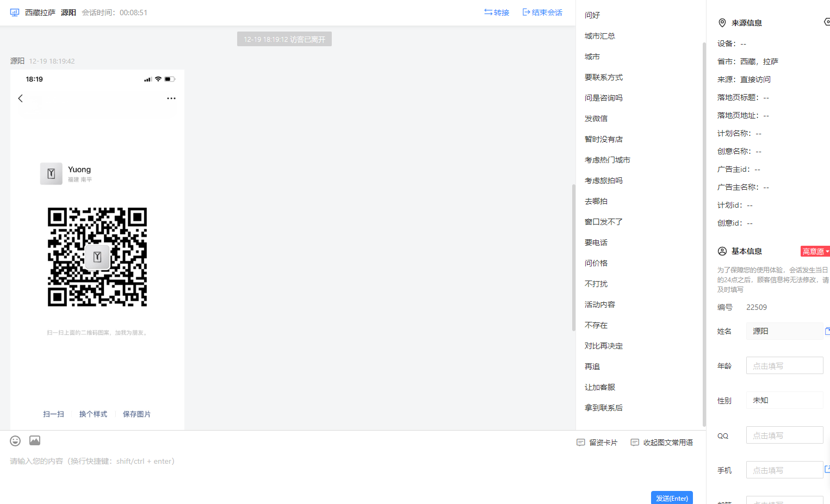Open the emoji picker icon

point(15,441)
